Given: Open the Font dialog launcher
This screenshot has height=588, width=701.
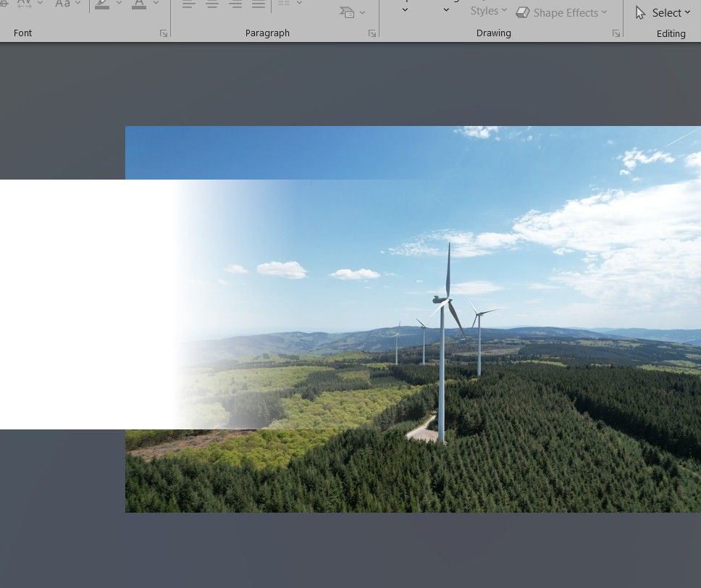Looking at the screenshot, I should point(164,33).
